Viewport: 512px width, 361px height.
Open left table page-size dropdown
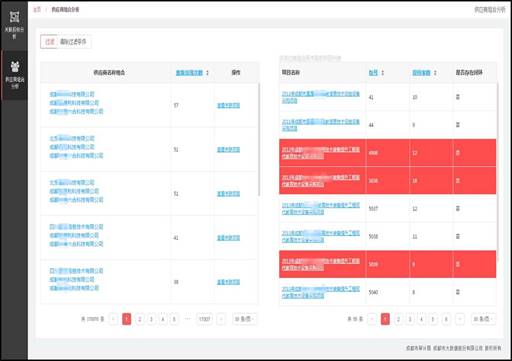point(244,319)
